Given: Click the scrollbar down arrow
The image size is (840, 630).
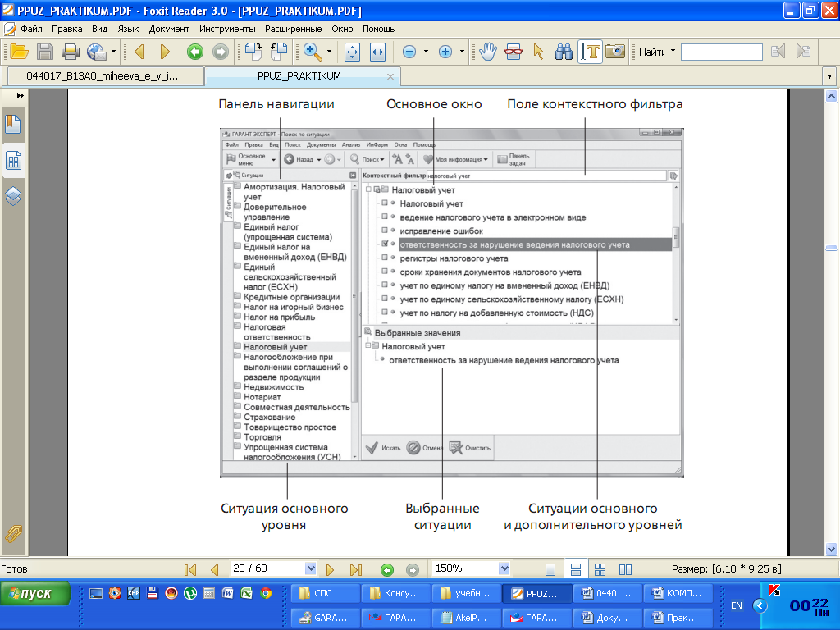Looking at the screenshot, I should pos(832,550).
